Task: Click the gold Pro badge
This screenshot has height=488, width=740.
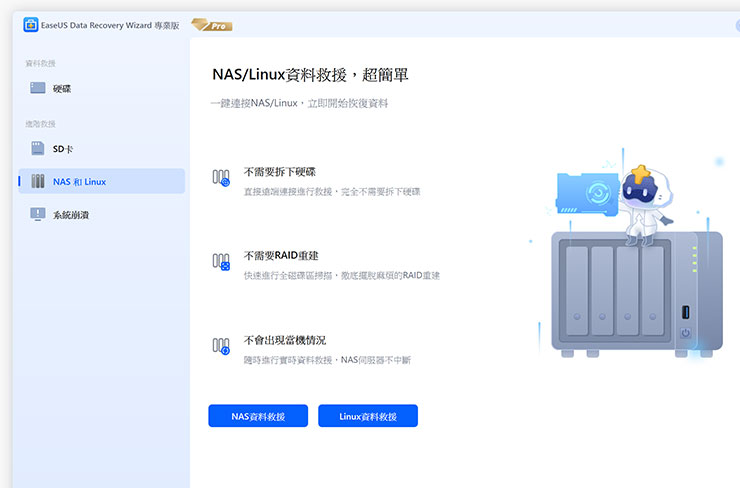Action: (x=212, y=25)
